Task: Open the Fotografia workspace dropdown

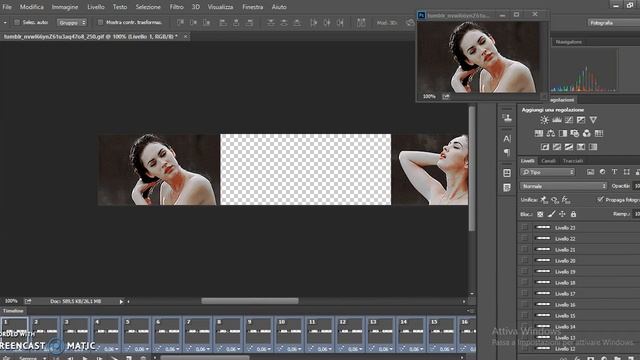Action: coord(613,23)
